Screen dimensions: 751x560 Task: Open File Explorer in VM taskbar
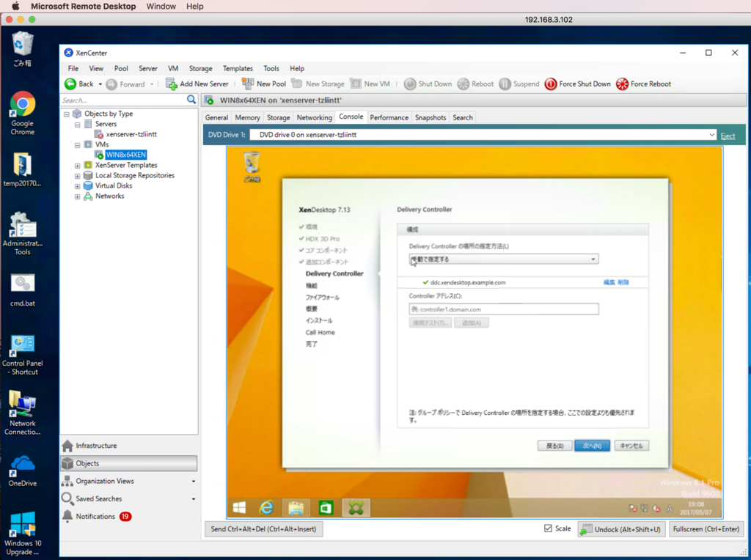pos(296,508)
